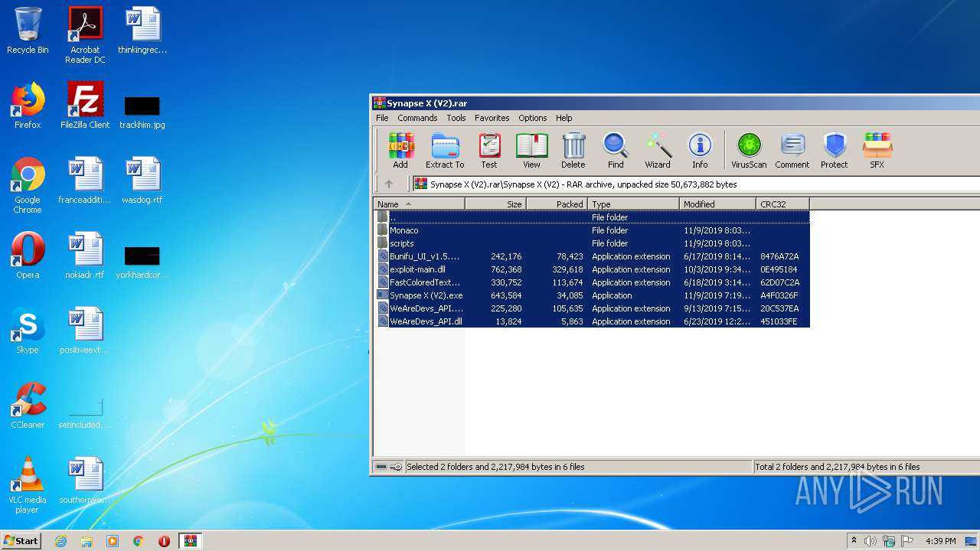This screenshot has width=980, height=551.
Task: Click the archive path address field
Action: [x=695, y=184]
